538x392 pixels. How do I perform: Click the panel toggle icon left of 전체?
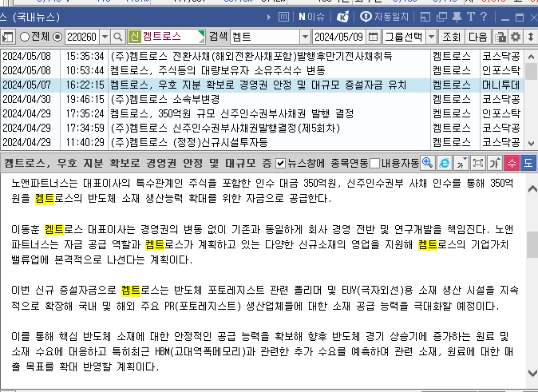tap(7, 37)
